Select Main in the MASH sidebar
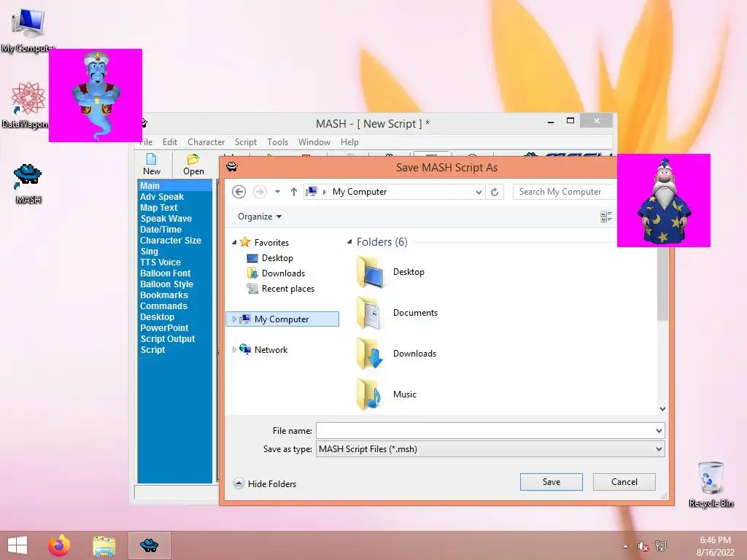The height and width of the screenshot is (560, 747). pos(175,186)
